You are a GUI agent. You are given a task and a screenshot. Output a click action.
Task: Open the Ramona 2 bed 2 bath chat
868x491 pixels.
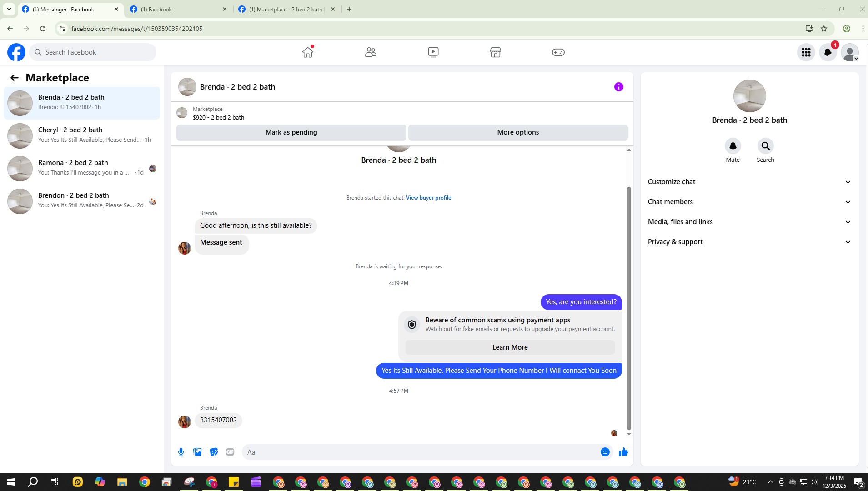pyautogui.click(x=82, y=169)
